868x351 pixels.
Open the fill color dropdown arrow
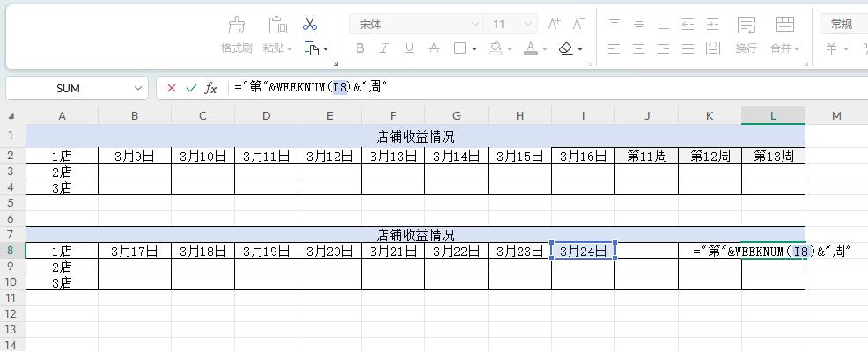click(x=510, y=48)
